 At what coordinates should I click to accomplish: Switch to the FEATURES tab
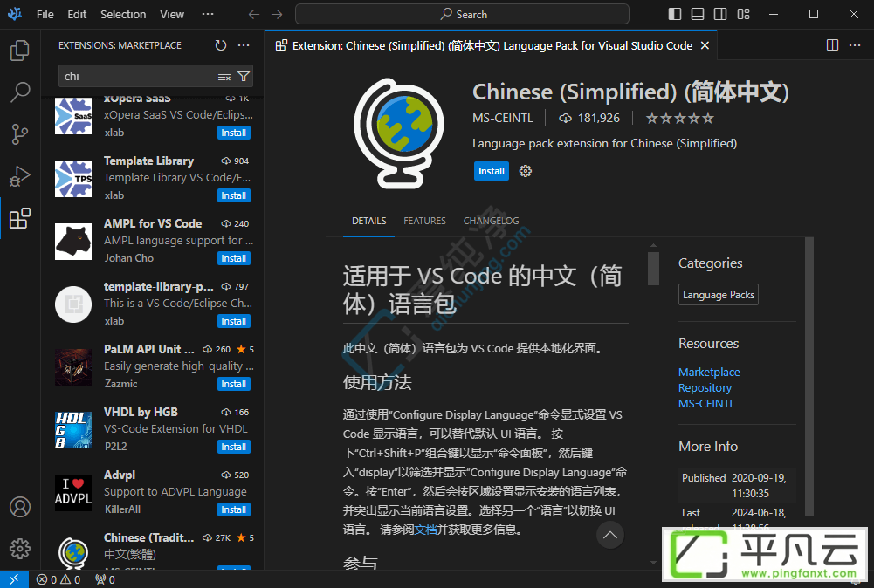424,221
